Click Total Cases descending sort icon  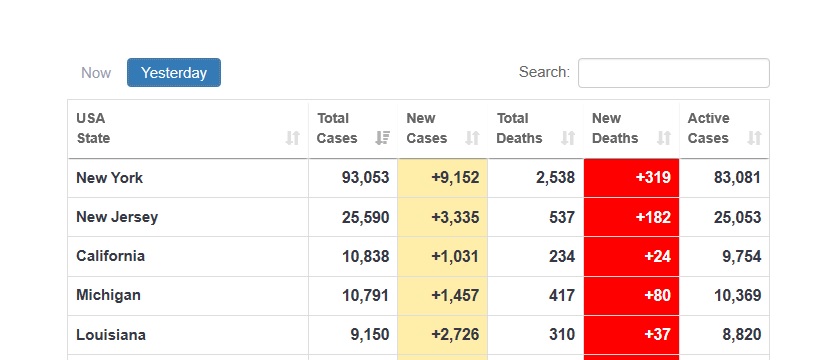382,138
